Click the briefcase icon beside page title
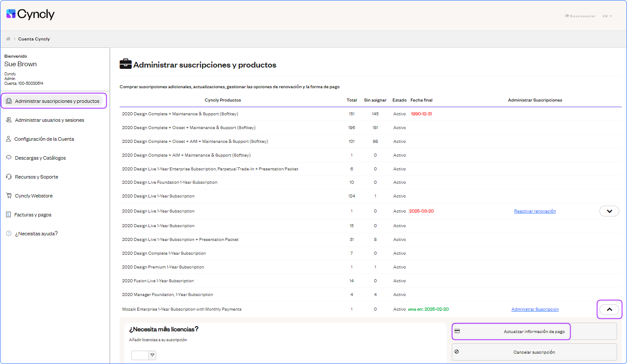627x364 pixels. [x=126, y=64]
